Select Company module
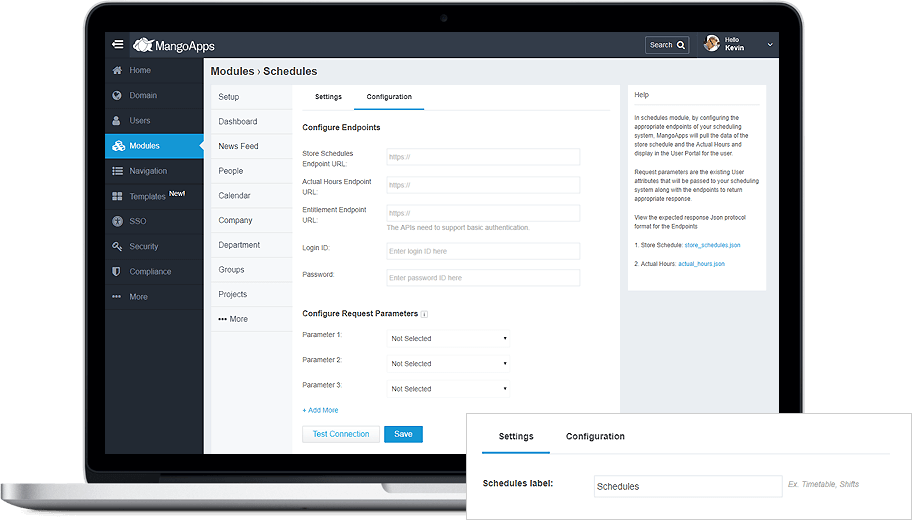The image size is (912, 520). (251, 220)
